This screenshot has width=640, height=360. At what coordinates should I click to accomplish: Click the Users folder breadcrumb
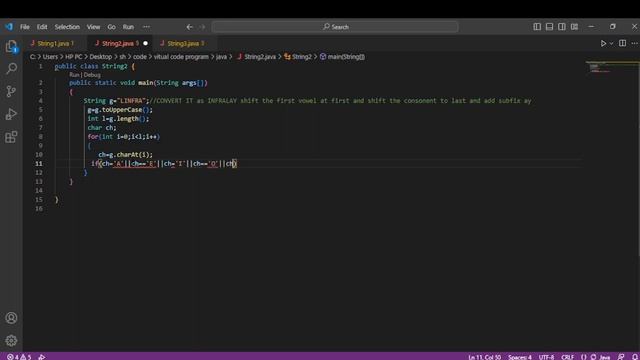51,57
